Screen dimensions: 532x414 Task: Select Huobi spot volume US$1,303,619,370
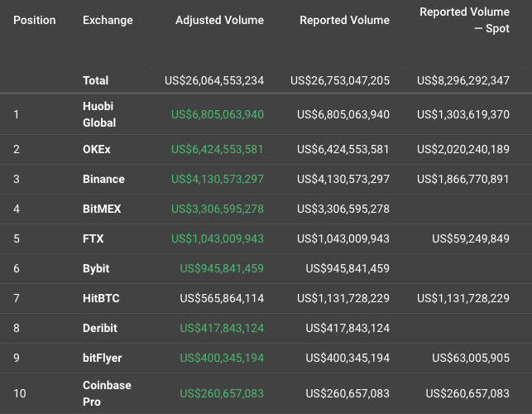tap(463, 115)
